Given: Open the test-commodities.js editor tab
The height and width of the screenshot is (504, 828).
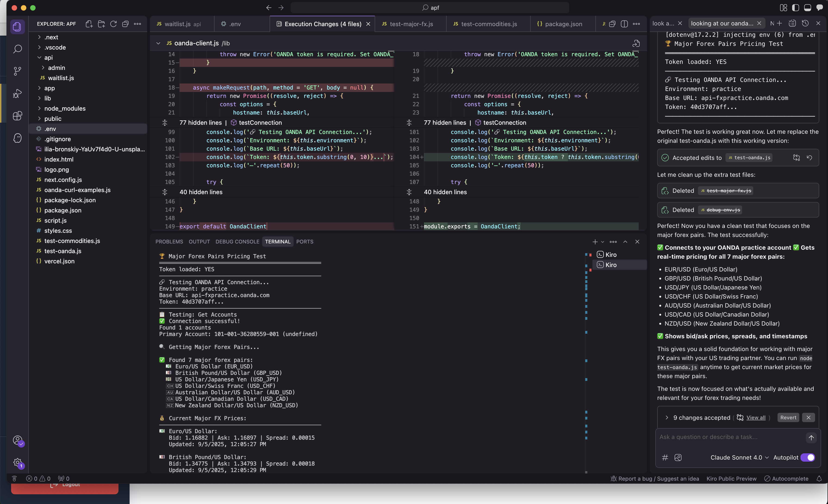Looking at the screenshot, I should tap(489, 24).
